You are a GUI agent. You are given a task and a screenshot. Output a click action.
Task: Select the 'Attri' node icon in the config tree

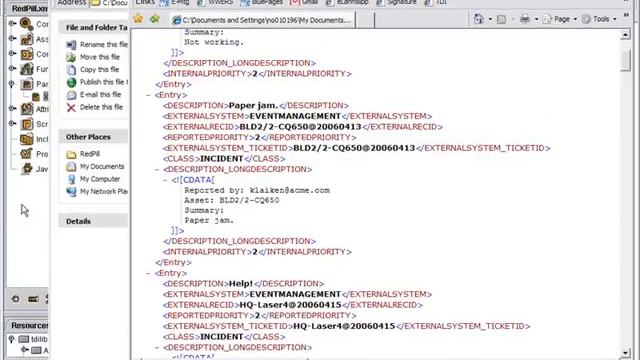pyautogui.click(x=27, y=109)
